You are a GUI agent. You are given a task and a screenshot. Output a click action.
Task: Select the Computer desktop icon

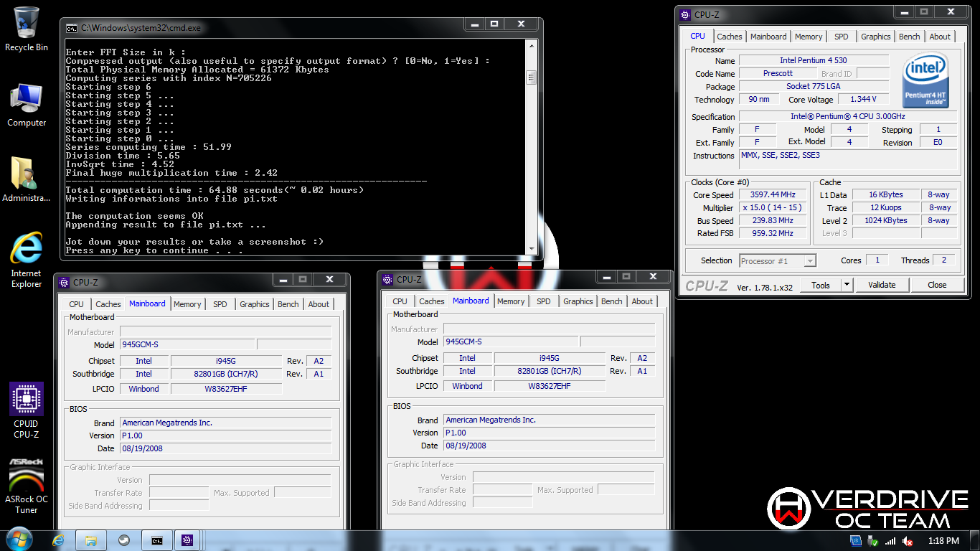point(27,105)
